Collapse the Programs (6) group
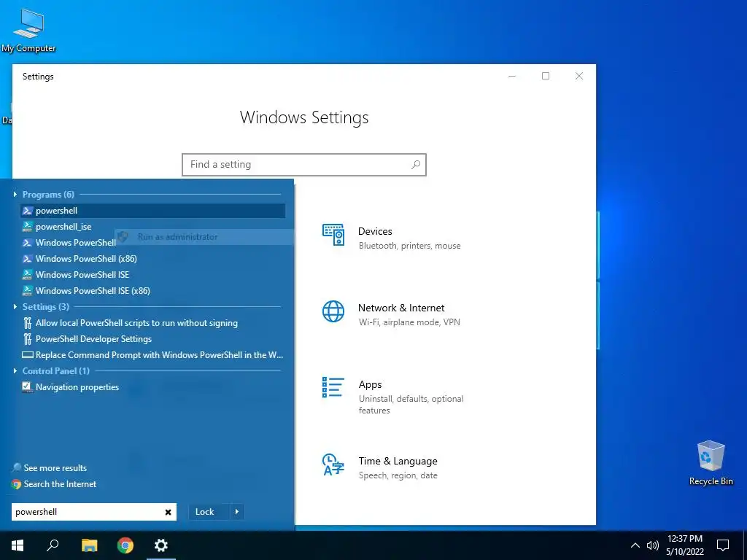 15,194
